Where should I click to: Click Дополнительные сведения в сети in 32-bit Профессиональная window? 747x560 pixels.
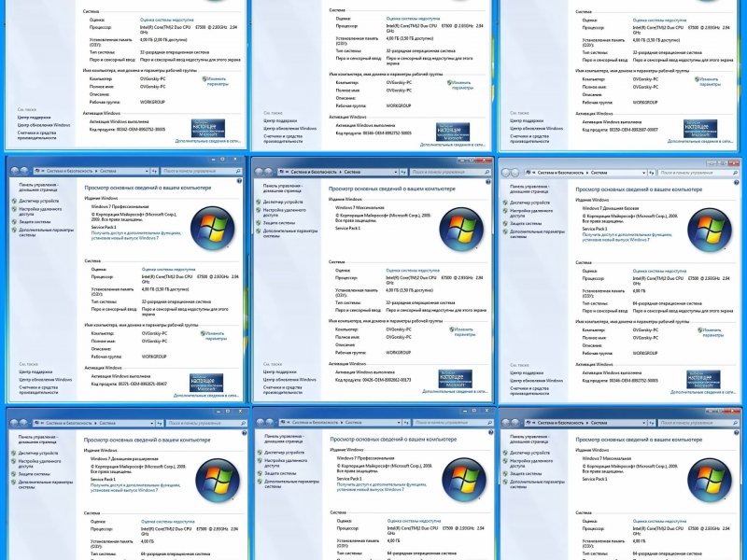point(206,396)
